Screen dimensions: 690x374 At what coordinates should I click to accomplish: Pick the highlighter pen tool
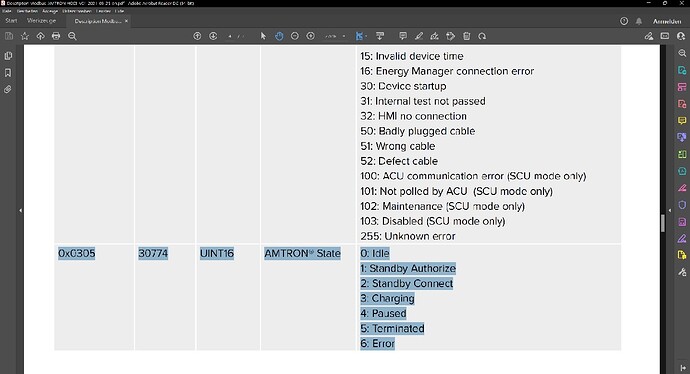(x=419, y=36)
